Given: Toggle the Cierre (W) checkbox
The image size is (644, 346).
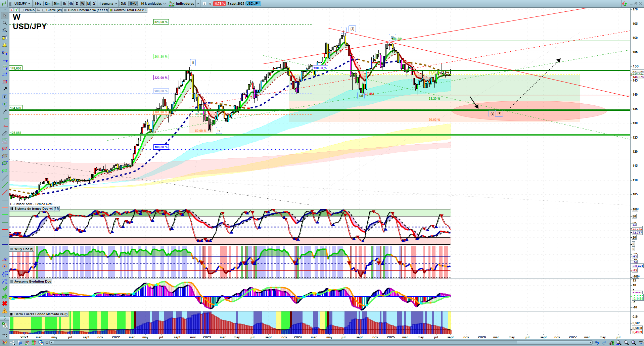Looking at the screenshot, I should pos(44,10).
